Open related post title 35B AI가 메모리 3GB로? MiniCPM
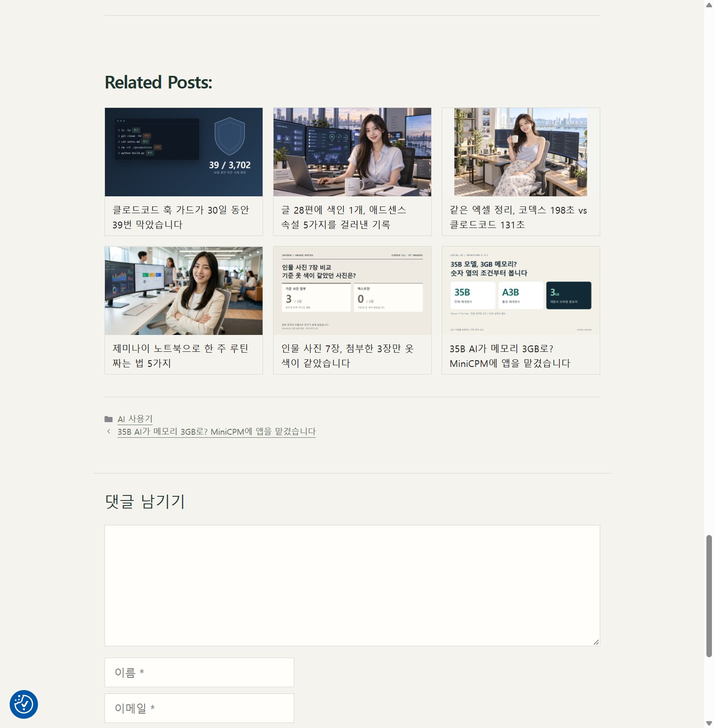 tap(510, 356)
